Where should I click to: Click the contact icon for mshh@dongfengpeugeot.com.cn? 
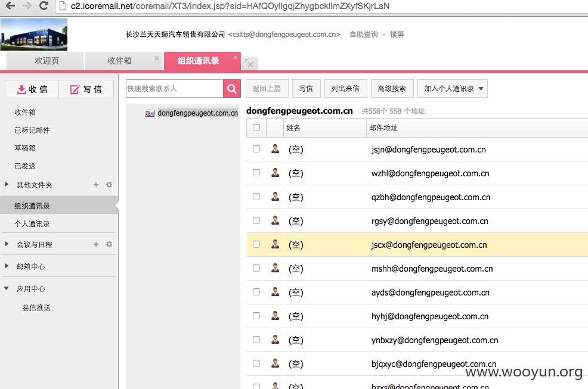pos(276,268)
